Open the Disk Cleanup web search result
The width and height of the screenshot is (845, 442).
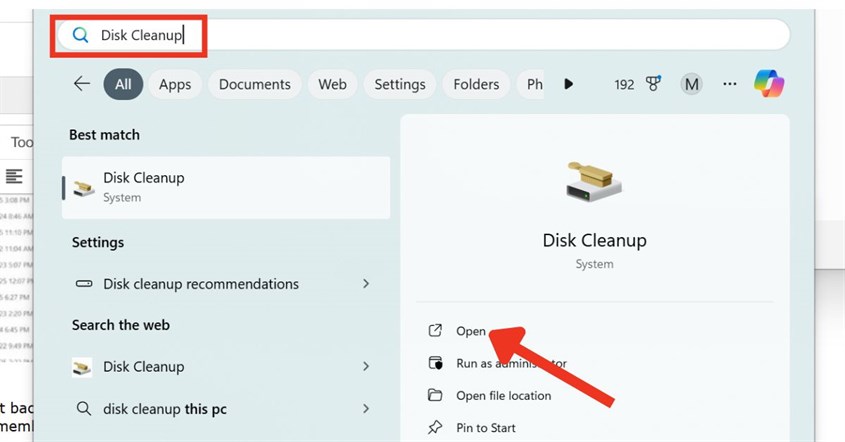[226, 367]
